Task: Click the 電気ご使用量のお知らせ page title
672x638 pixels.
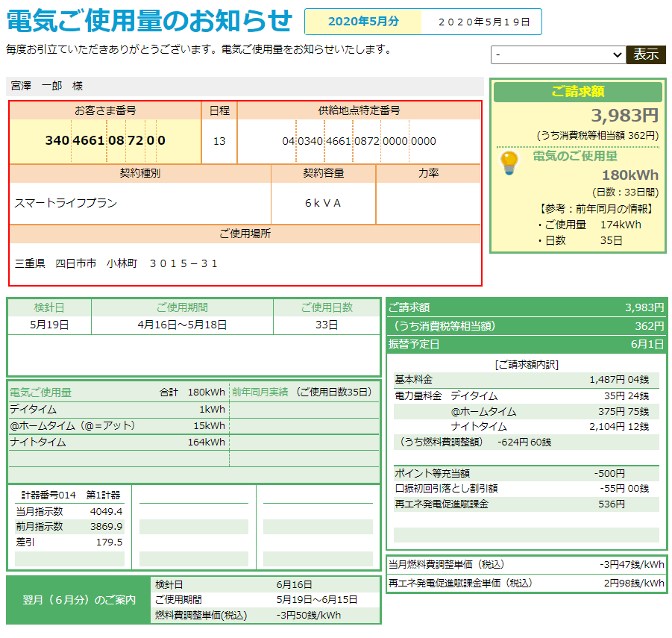Action: tap(149, 21)
